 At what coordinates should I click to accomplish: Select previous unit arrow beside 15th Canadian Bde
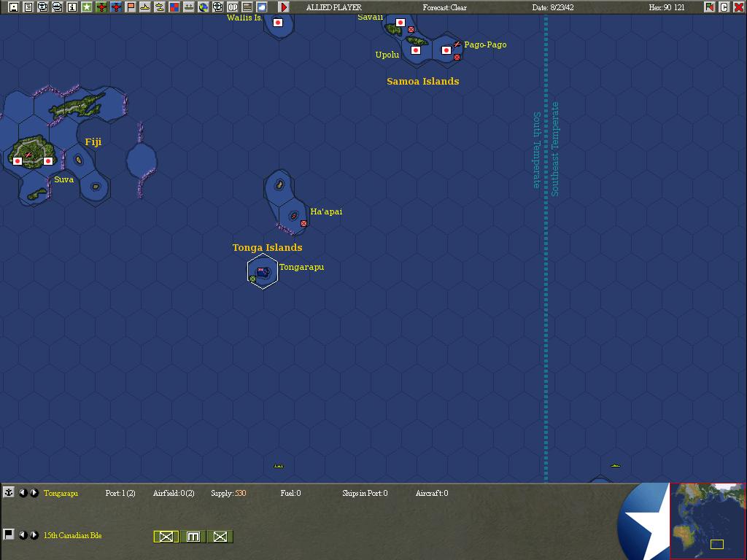(23, 534)
